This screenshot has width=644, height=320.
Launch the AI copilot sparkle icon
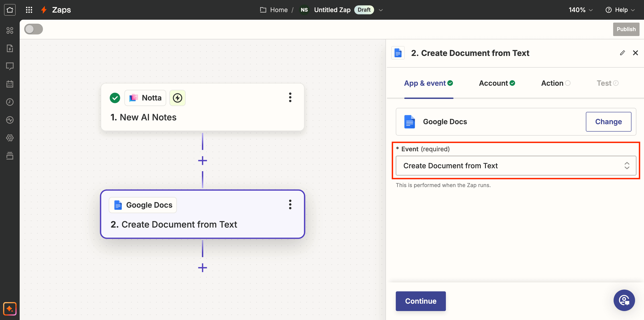10,309
